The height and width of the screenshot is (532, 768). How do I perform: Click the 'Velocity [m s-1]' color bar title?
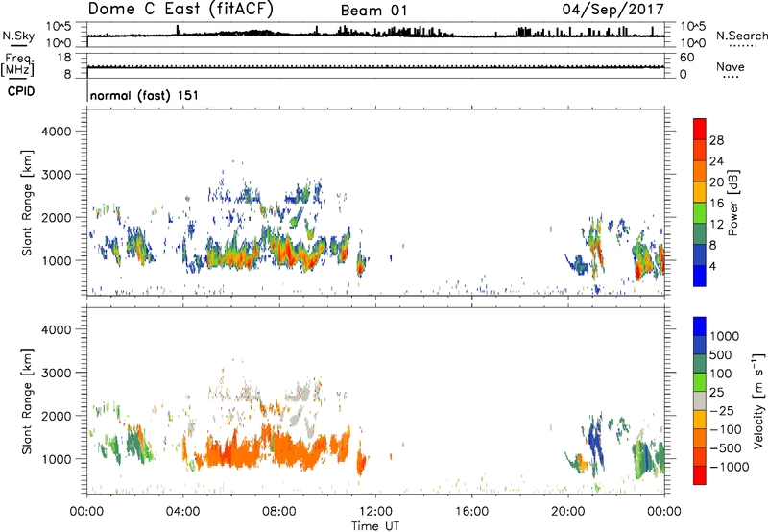[x=758, y=400]
